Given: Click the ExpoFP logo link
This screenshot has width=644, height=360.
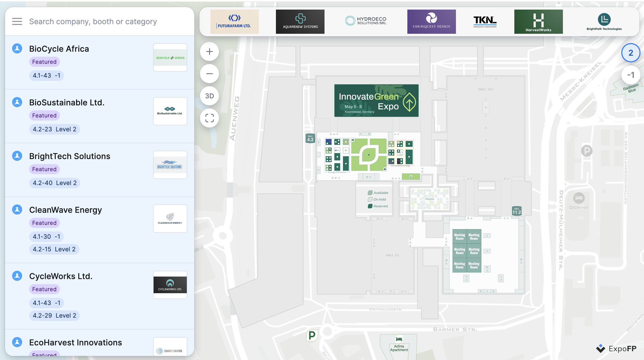Looking at the screenshot, I should coord(616,349).
